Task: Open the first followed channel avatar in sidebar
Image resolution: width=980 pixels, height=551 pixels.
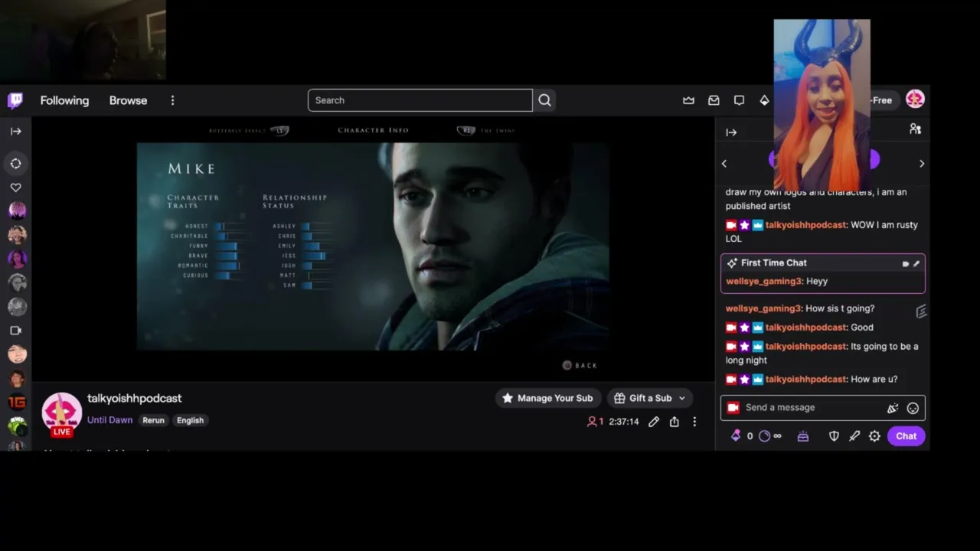Action: (17, 210)
